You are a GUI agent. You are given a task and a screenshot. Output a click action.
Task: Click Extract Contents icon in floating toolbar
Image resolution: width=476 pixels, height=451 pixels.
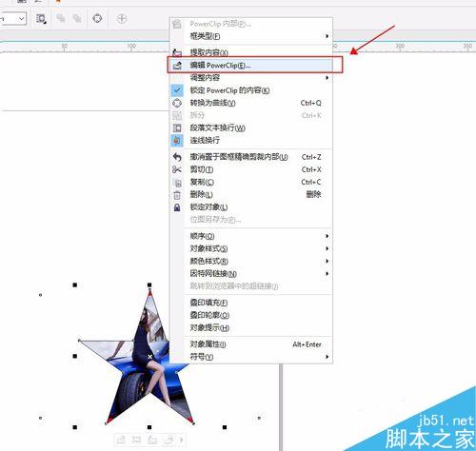point(152,440)
